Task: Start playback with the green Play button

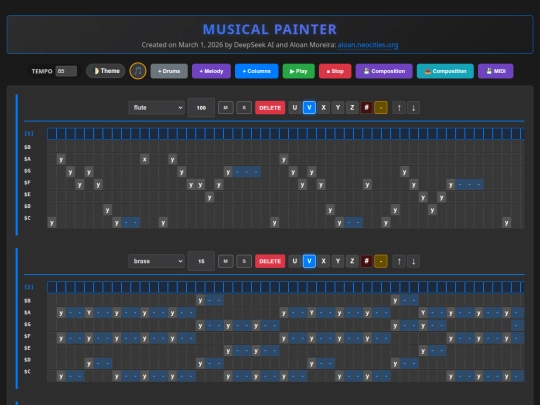Action: click(x=299, y=71)
